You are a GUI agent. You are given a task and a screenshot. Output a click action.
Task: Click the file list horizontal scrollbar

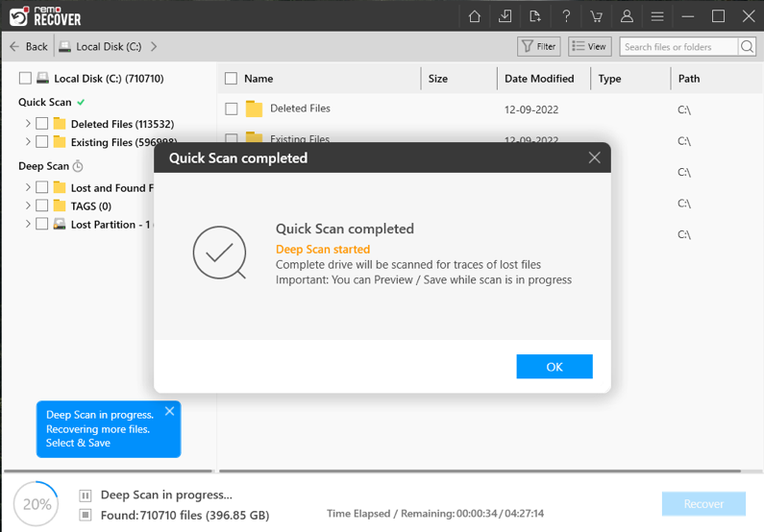(x=480, y=472)
